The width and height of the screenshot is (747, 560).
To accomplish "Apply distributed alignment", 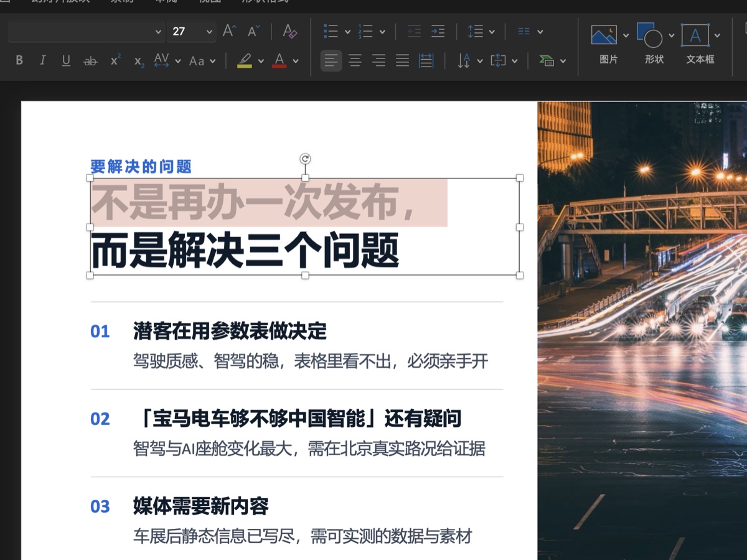I will 426,60.
